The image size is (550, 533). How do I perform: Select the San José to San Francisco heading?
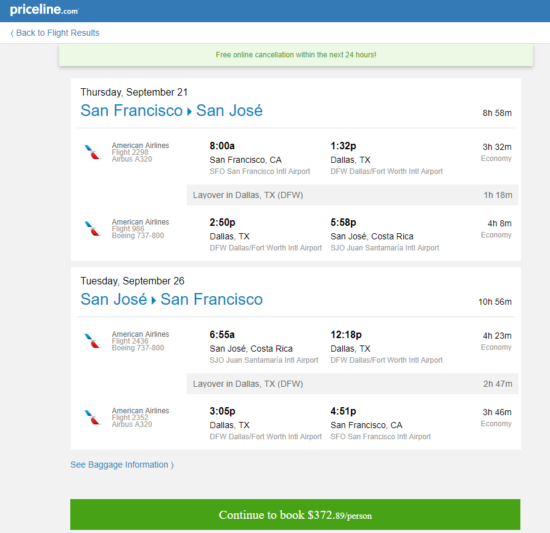[172, 299]
